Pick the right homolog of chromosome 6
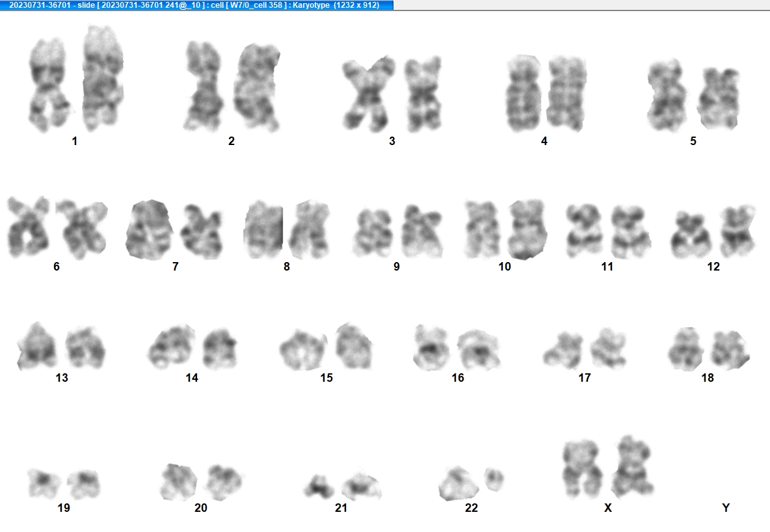This screenshot has height=532, width=770. [81, 230]
